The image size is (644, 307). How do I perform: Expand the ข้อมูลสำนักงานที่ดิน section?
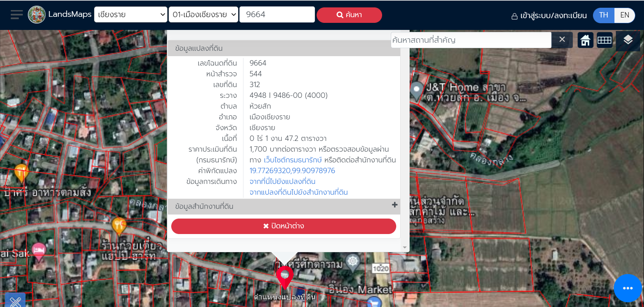click(284, 206)
